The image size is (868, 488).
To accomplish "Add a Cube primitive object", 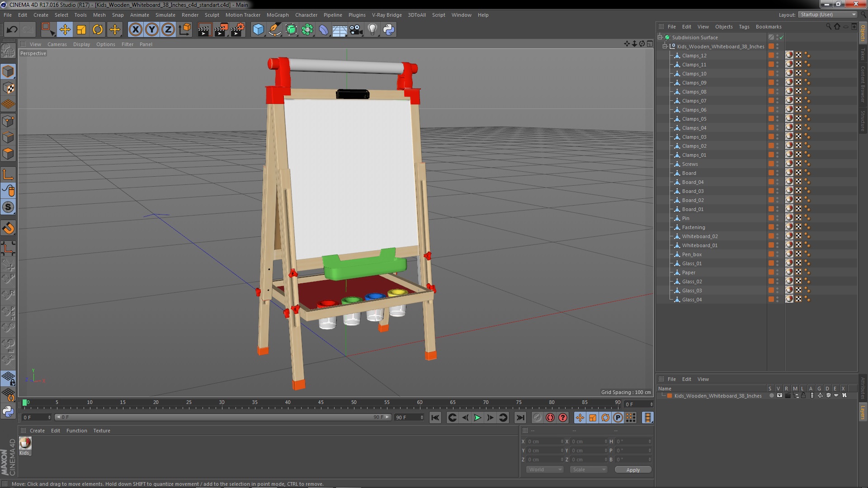I will 258,30.
